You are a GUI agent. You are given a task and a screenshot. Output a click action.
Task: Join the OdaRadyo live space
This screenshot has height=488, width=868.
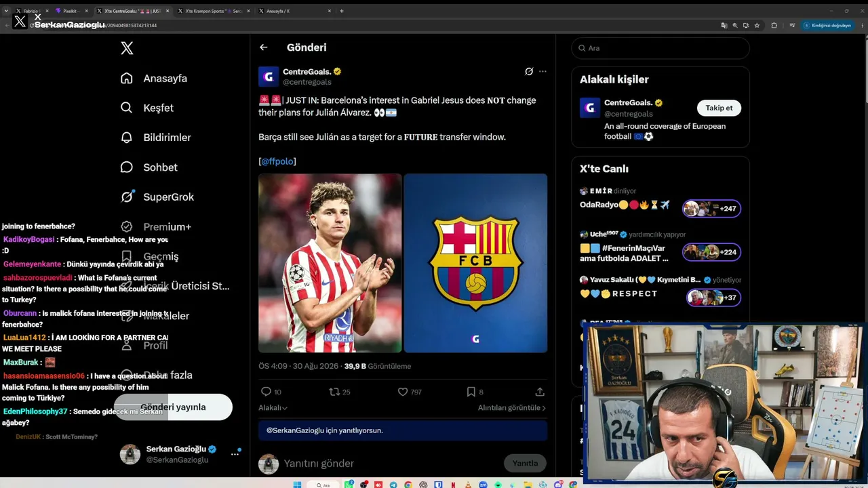(x=625, y=205)
